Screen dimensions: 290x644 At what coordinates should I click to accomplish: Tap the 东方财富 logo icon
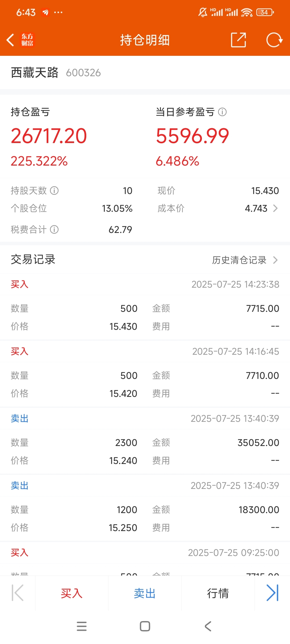click(27, 40)
